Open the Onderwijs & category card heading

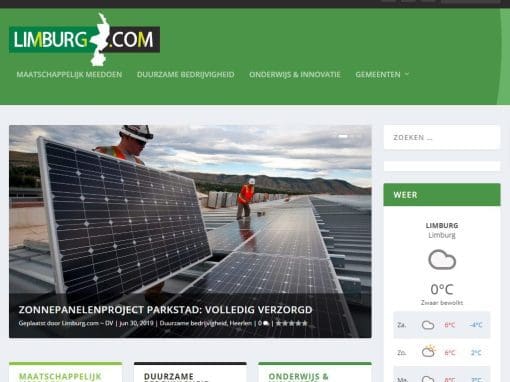coord(298,377)
